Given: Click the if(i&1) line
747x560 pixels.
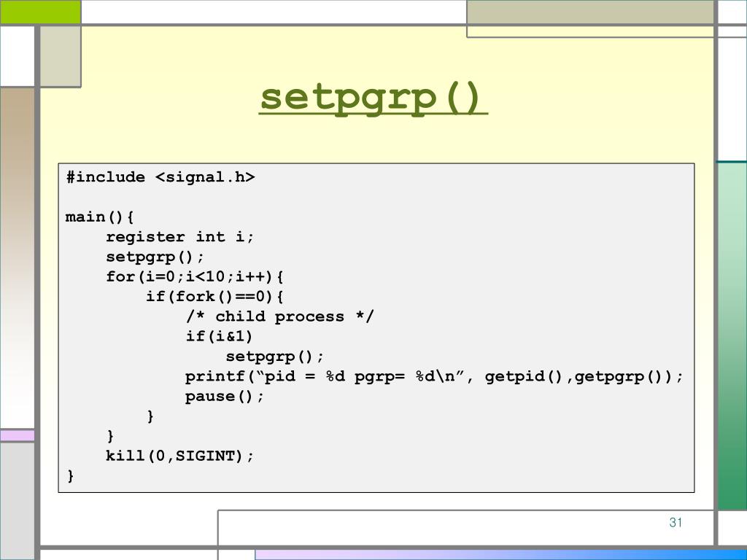Looking at the screenshot, I should pos(219,337).
